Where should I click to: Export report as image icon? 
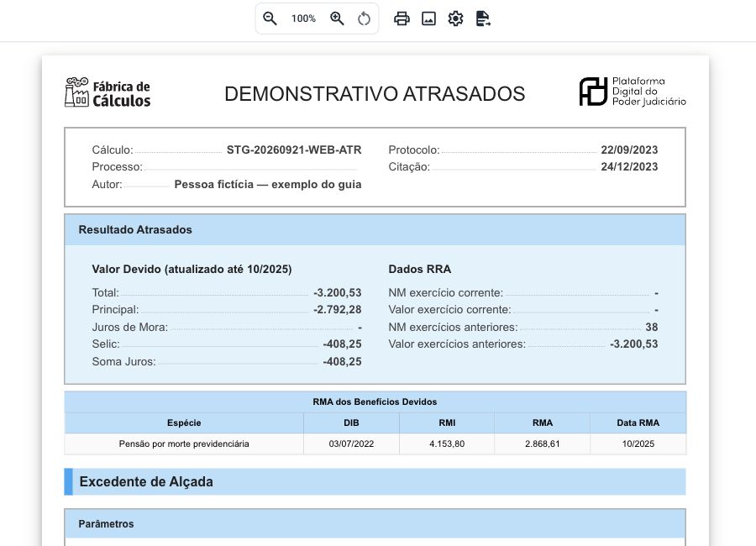pos(428,18)
